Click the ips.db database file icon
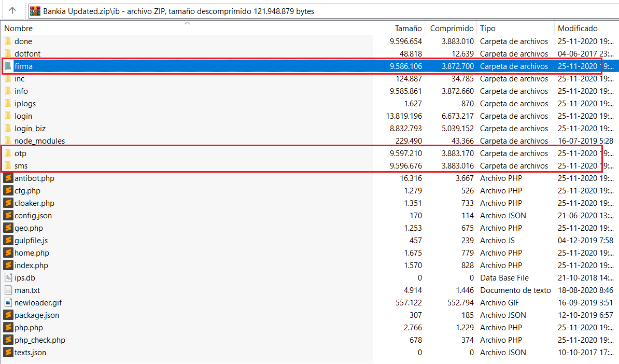Viewport: 619px width, 364px height. click(x=8, y=277)
